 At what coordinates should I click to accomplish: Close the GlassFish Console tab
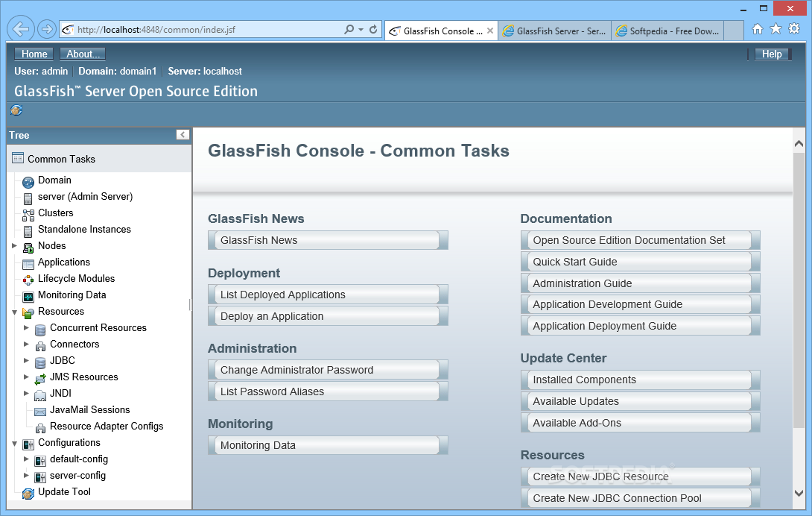click(490, 31)
